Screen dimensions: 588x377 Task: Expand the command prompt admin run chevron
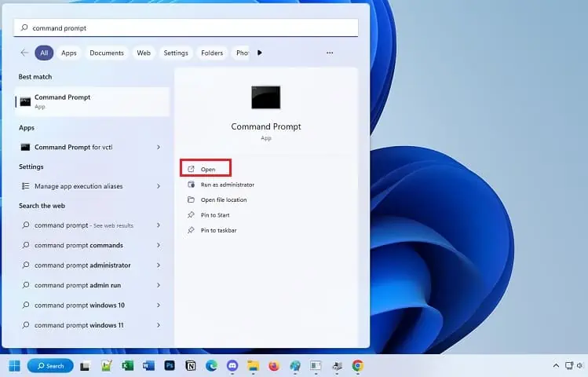pos(159,285)
